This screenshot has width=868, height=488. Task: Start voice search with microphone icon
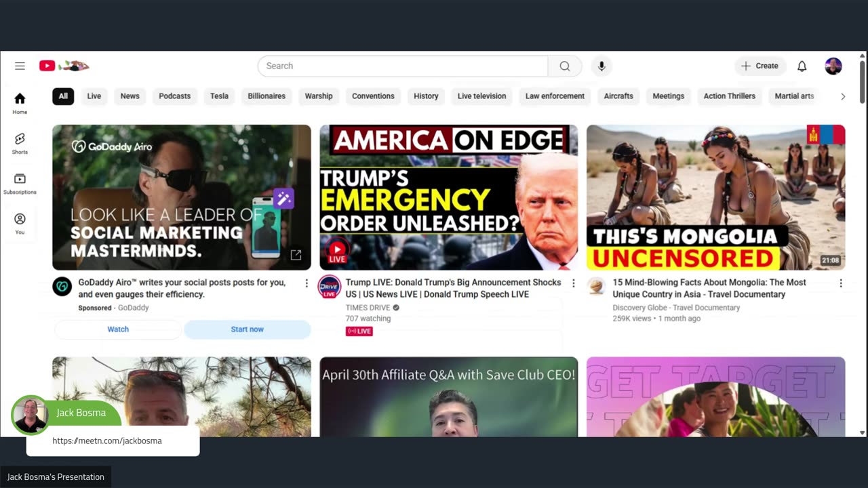[x=601, y=66]
